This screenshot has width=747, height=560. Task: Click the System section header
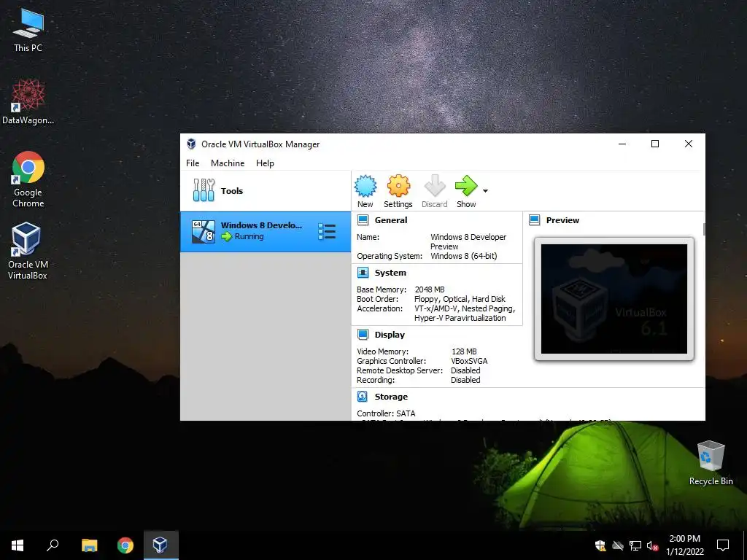point(390,273)
